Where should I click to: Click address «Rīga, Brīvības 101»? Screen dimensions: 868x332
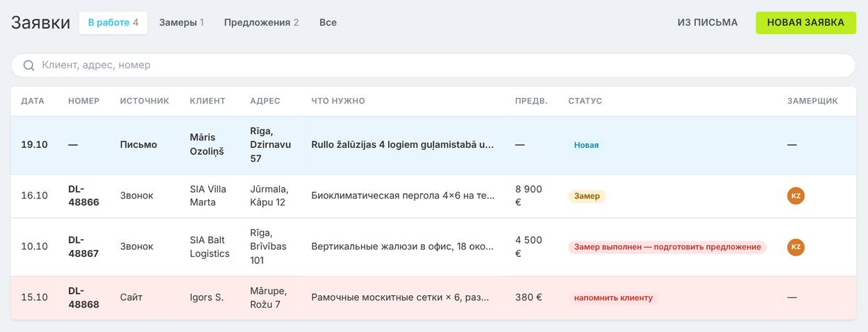click(x=269, y=247)
